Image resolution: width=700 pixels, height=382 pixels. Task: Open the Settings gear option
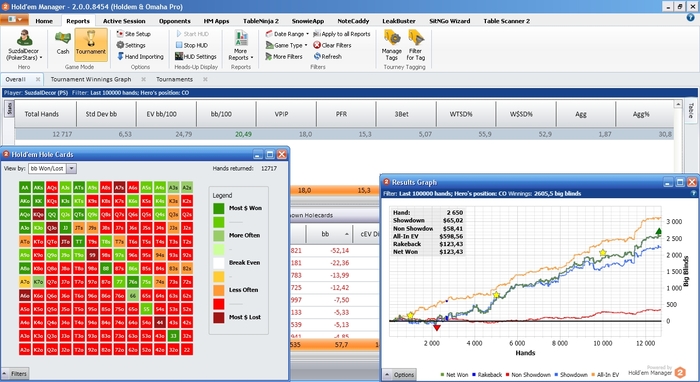click(131, 45)
